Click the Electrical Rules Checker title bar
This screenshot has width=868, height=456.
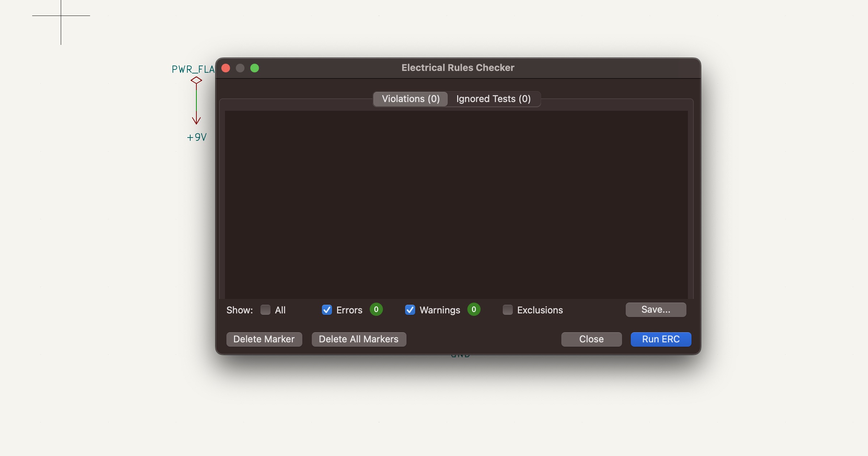pyautogui.click(x=458, y=68)
